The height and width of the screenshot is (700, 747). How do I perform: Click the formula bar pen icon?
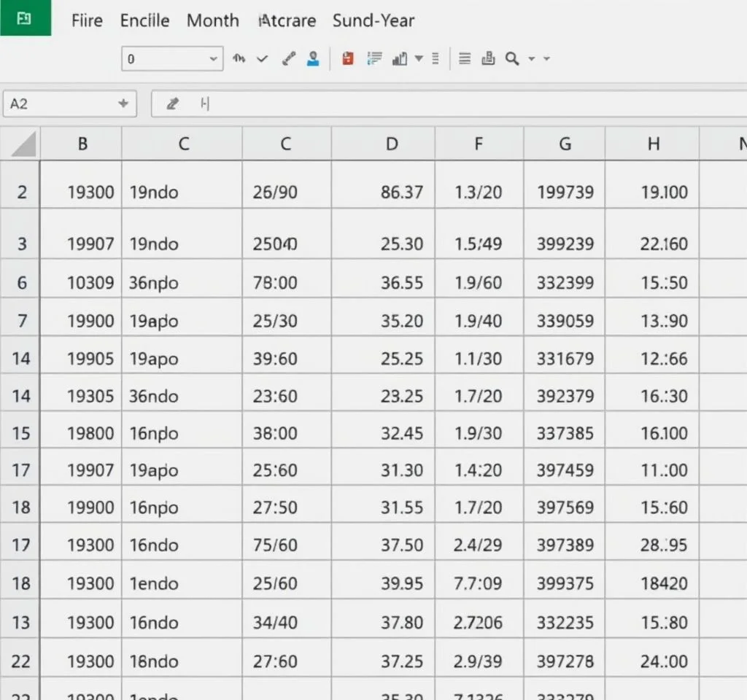tap(173, 104)
